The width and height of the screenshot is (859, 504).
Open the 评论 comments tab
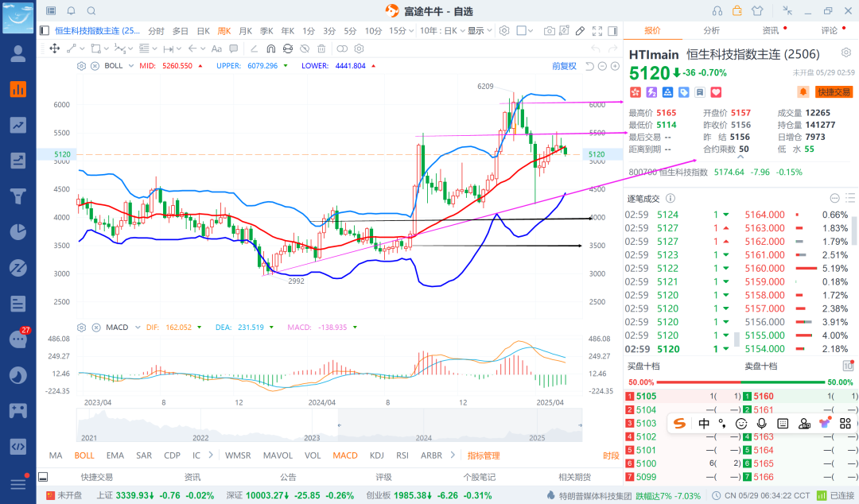[x=830, y=31]
